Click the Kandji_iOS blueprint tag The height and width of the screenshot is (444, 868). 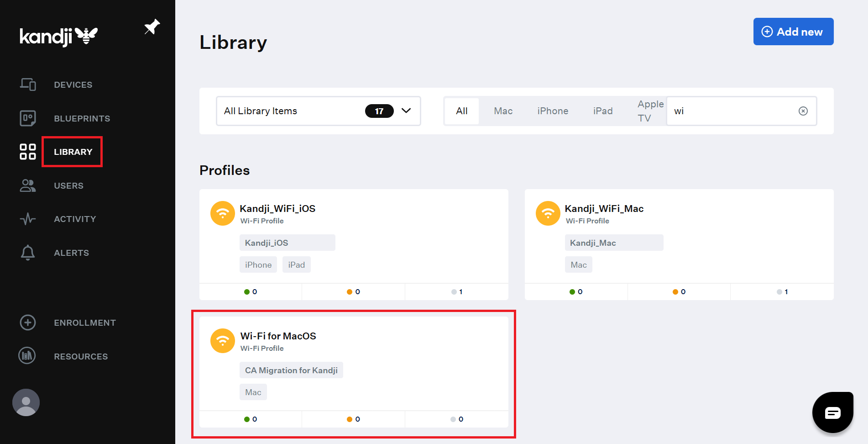[288, 243]
